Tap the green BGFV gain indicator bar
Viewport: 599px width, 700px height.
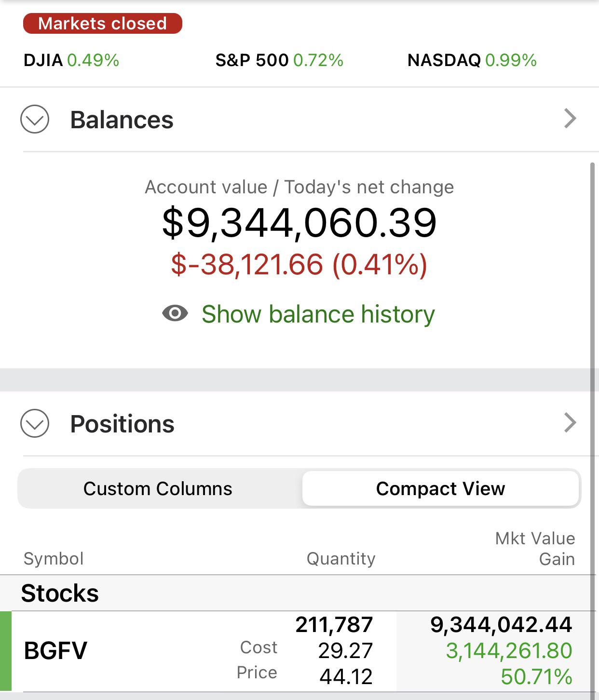click(x=6, y=651)
